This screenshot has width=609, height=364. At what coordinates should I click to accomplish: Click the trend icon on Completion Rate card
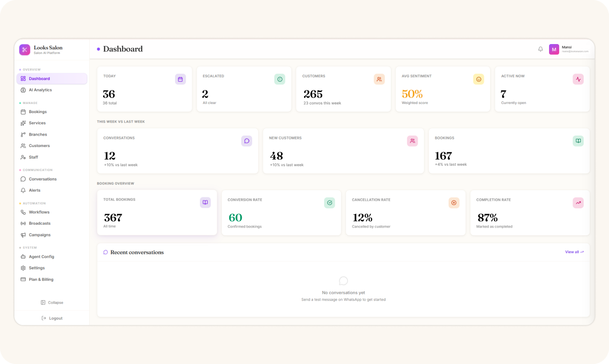tap(578, 203)
